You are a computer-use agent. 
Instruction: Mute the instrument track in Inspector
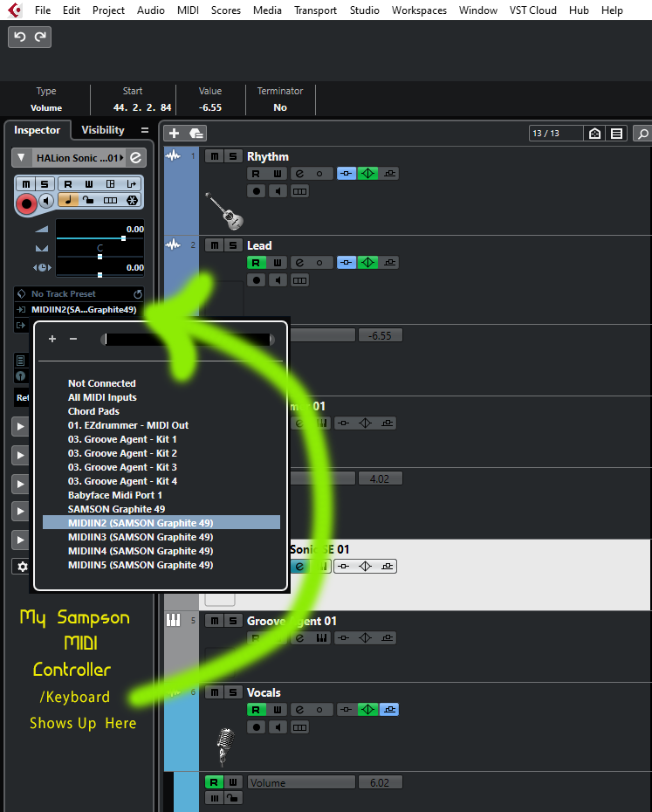click(x=26, y=184)
